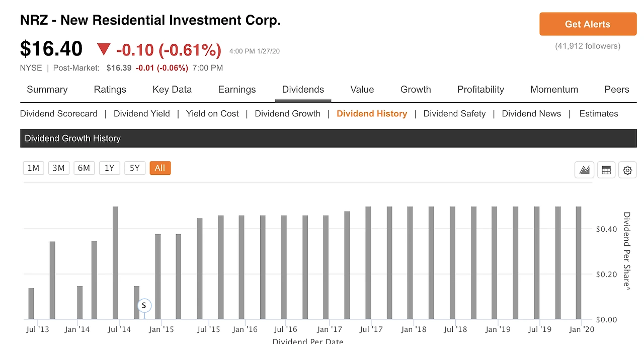644x344 pixels.
Task: Switch to area chart view icon
Action: 584,170
